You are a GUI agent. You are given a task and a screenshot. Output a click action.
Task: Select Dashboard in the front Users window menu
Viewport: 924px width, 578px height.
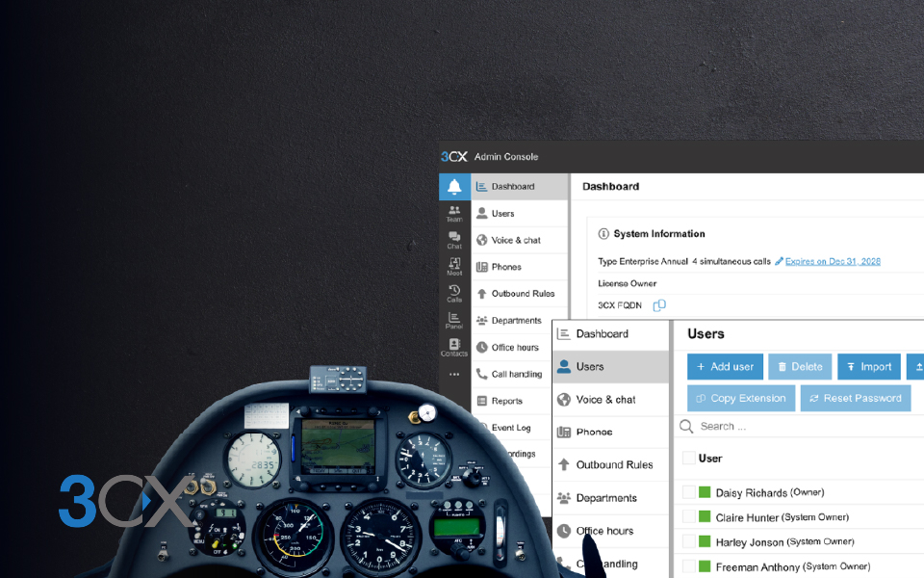tap(611, 334)
